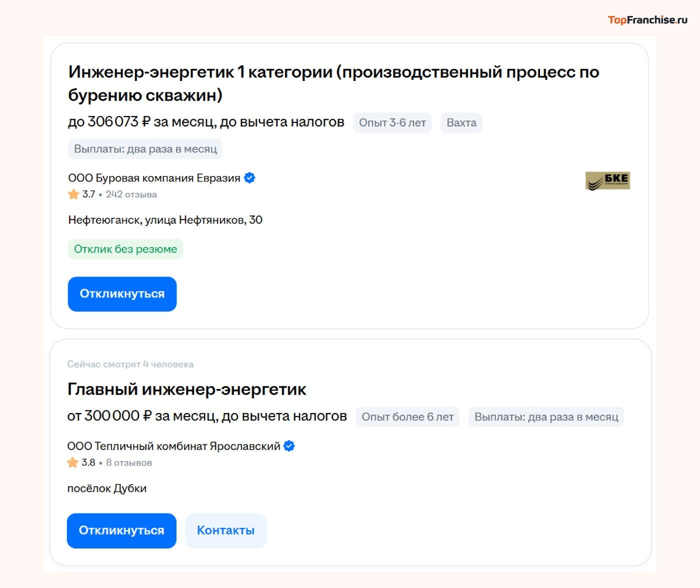Click the BKE company logo thumbnail
The width and height of the screenshot is (700, 588).
click(607, 180)
